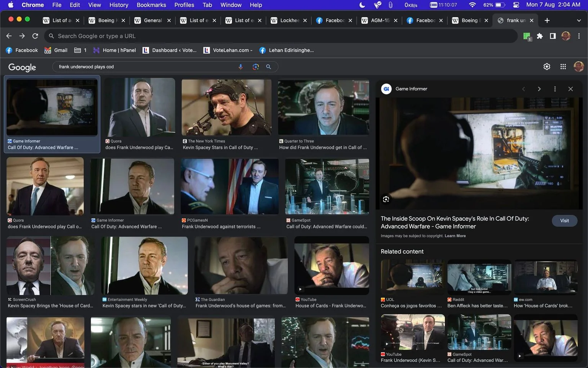Click the paperclip icon in menu bar
This screenshot has width=588, height=368.
390,5
